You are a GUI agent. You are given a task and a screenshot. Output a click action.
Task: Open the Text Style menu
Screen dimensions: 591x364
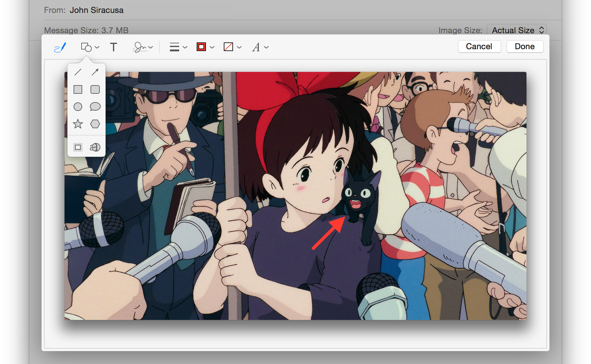[x=256, y=47]
